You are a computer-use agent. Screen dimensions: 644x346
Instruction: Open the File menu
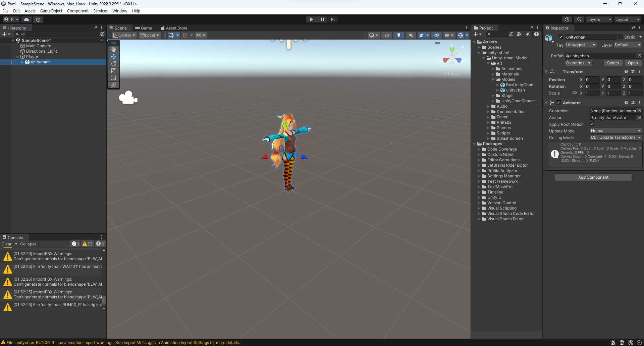point(5,11)
